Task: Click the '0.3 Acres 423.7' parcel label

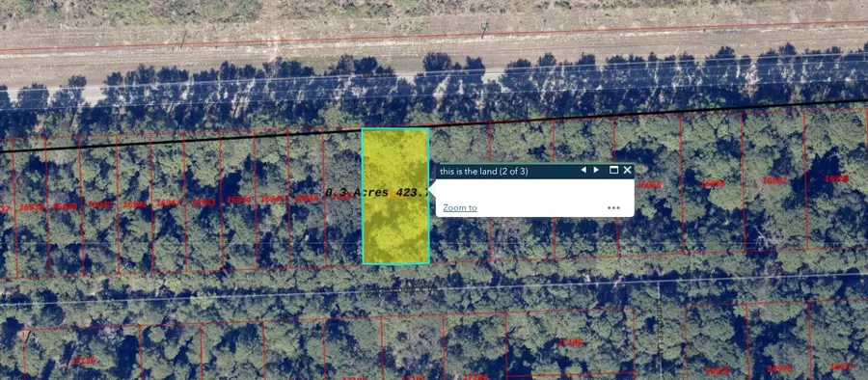Action: tap(376, 193)
